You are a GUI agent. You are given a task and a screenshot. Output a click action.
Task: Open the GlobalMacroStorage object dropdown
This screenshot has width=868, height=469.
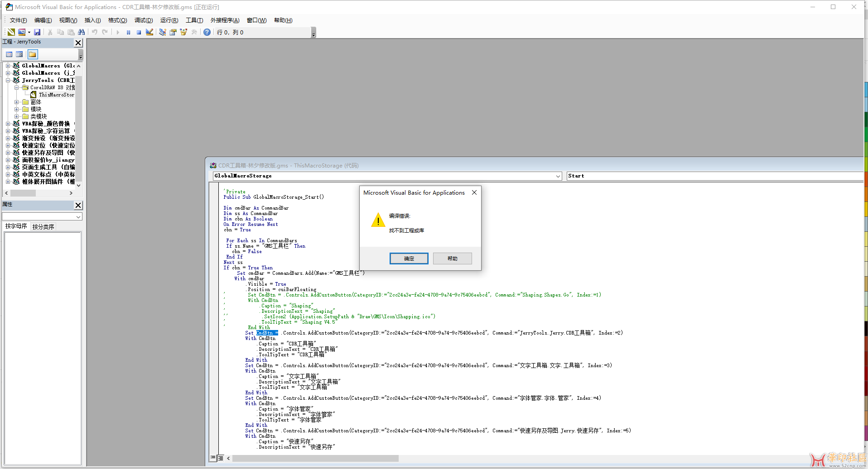[558, 176]
